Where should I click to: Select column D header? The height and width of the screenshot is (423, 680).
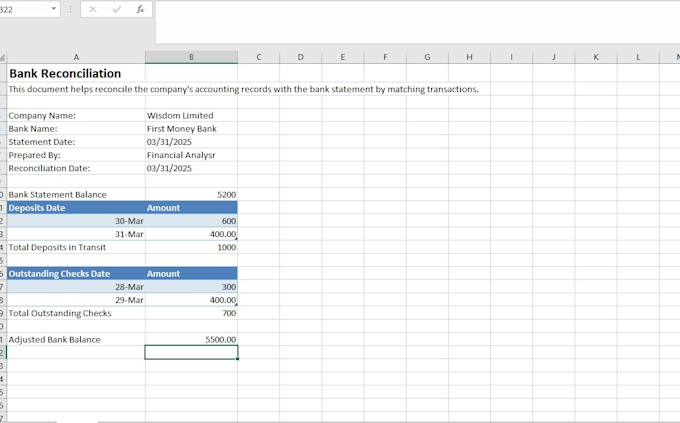tap(301, 57)
